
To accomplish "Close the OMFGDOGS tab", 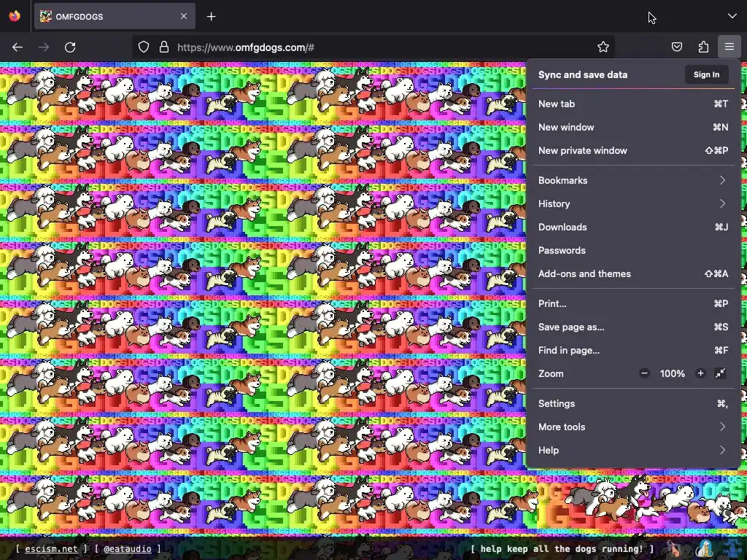I will pos(184,16).
